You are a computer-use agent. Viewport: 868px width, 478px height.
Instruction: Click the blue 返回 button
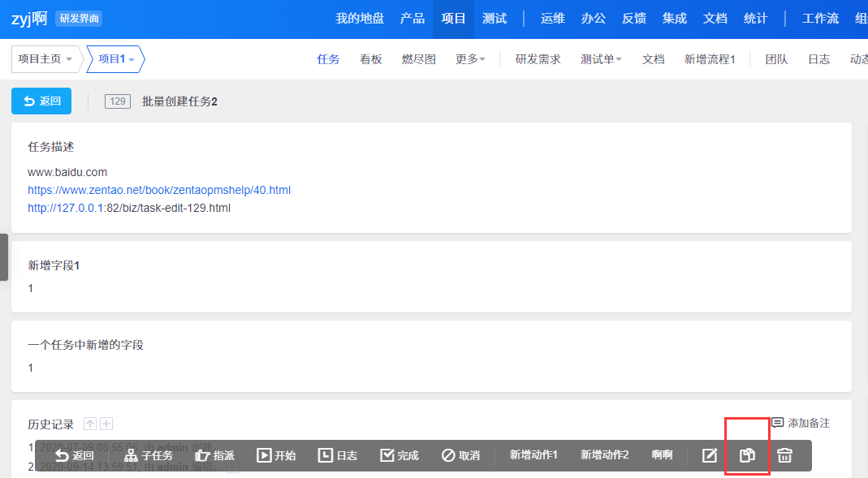[x=41, y=101]
